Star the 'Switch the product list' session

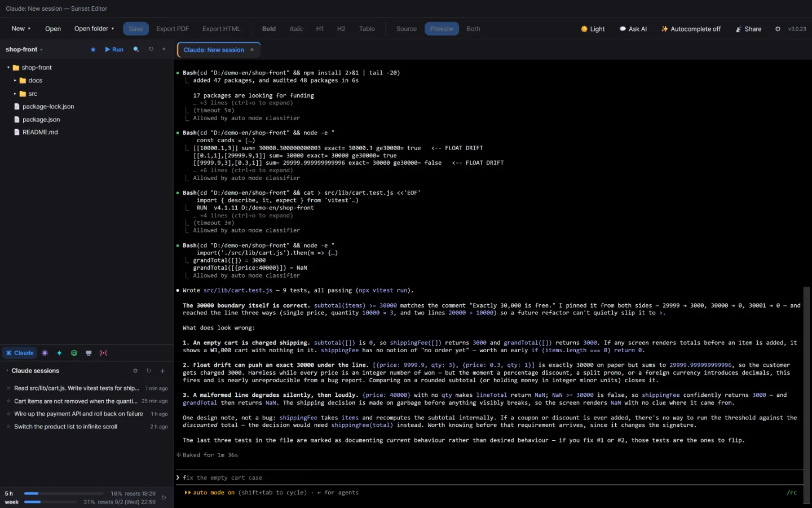[9, 427]
